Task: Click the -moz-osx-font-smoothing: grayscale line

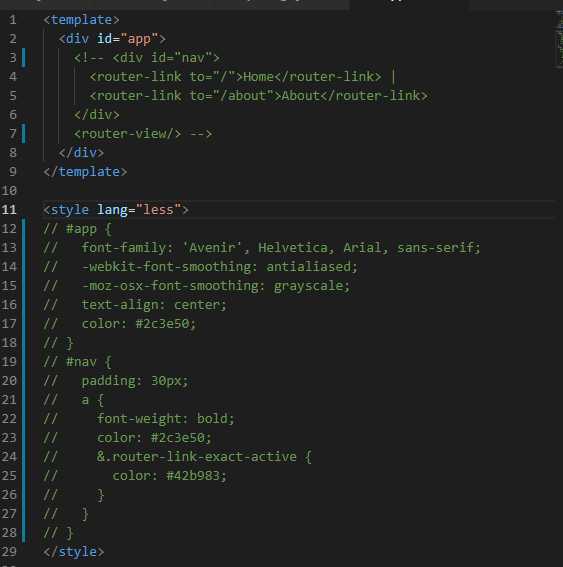Action: 197,286
